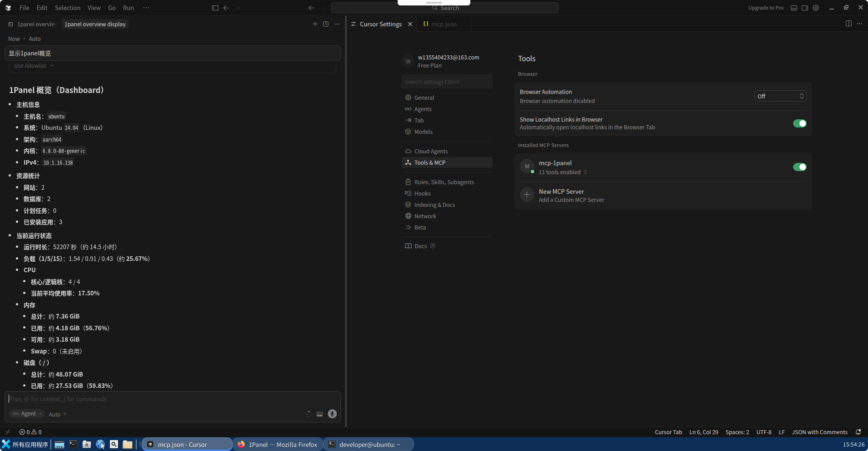868x451 pixels.
Task: Open the Edit menu
Action: click(x=42, y=8)
